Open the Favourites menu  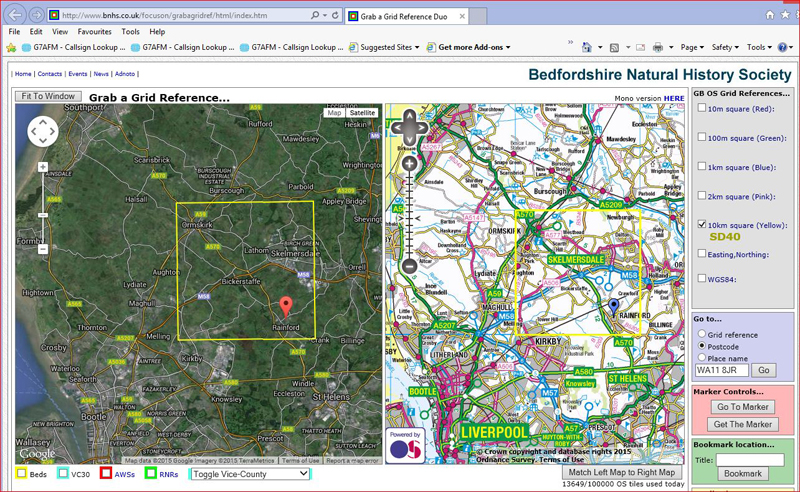coord(94,32)
